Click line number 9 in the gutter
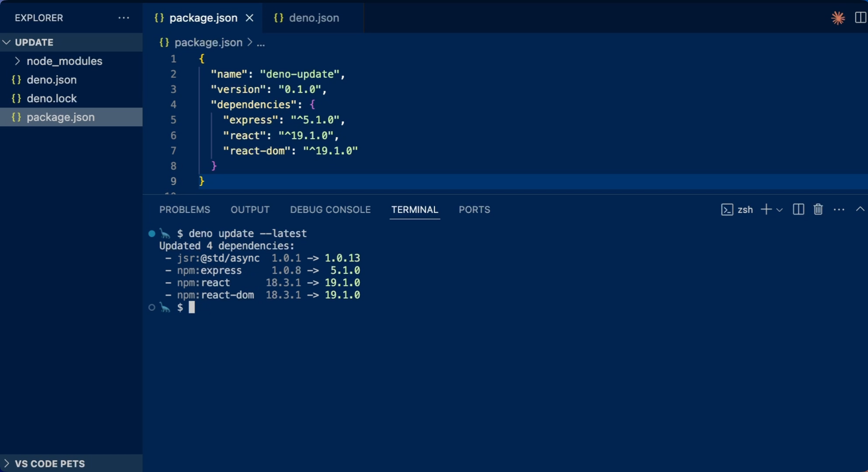Image resolution: width=868 pixels, height=472 pixels. tap(174, 181)
